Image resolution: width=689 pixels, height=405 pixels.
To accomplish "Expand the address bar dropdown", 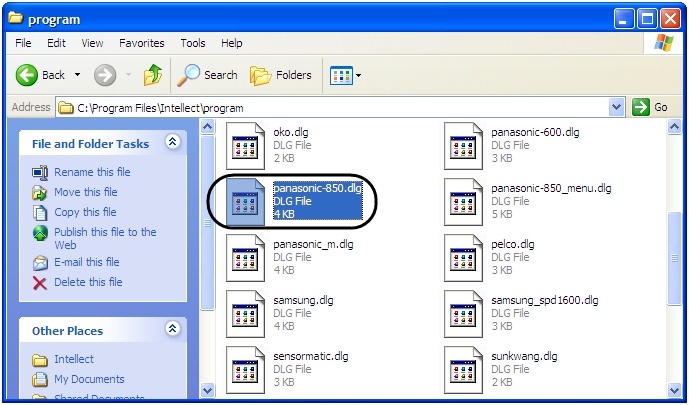I will pos(616,107).
